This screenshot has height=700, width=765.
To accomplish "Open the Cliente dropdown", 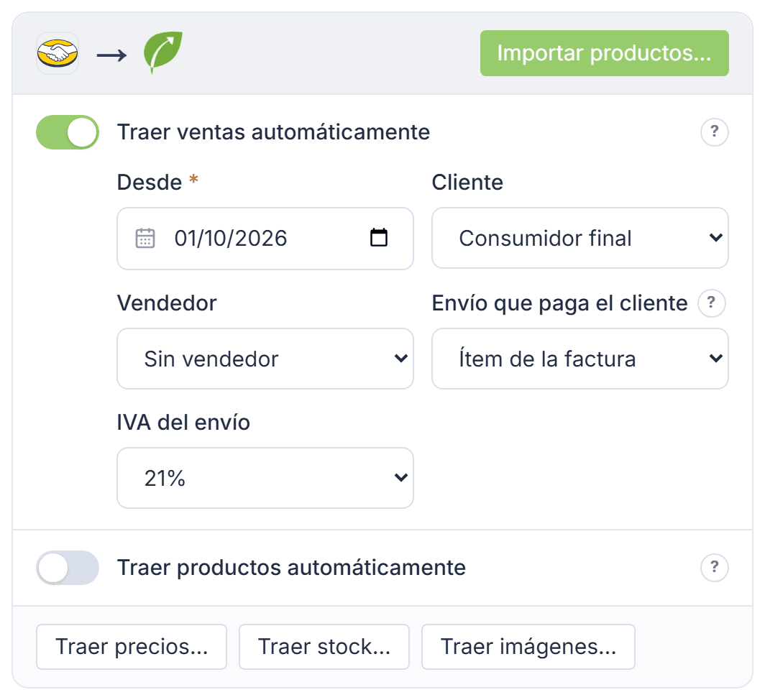I will [580, 238].
